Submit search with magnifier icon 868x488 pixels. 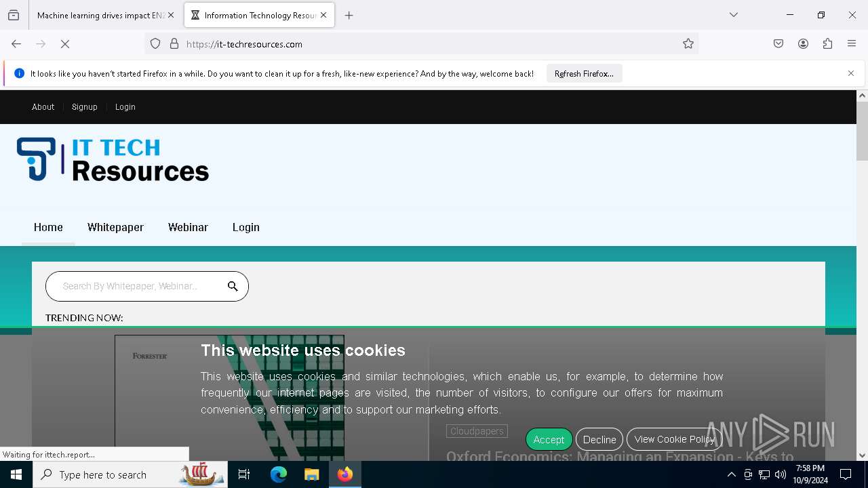(233, 286)
